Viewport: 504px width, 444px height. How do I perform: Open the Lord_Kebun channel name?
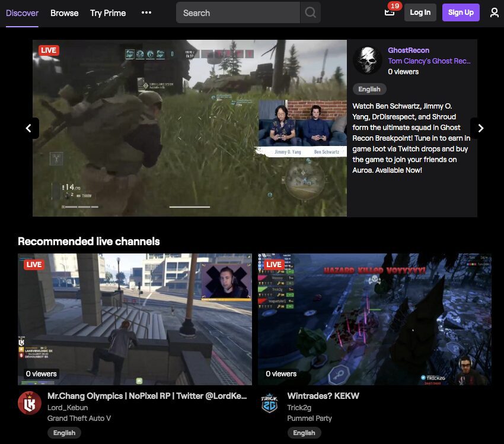[68, 408]
